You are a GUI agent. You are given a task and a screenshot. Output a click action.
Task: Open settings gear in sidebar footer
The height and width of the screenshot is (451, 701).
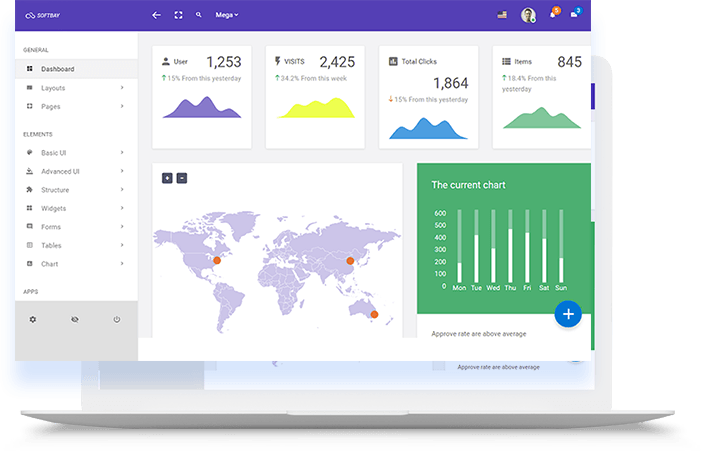click(33, 319)
